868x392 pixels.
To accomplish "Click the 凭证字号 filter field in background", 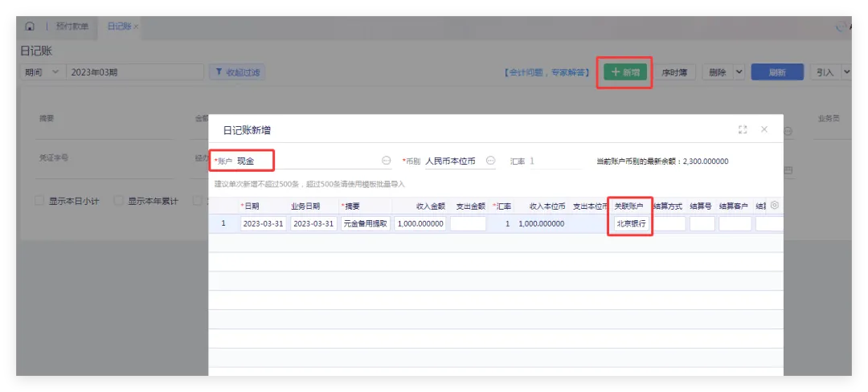I will click(x=105, y=165).
